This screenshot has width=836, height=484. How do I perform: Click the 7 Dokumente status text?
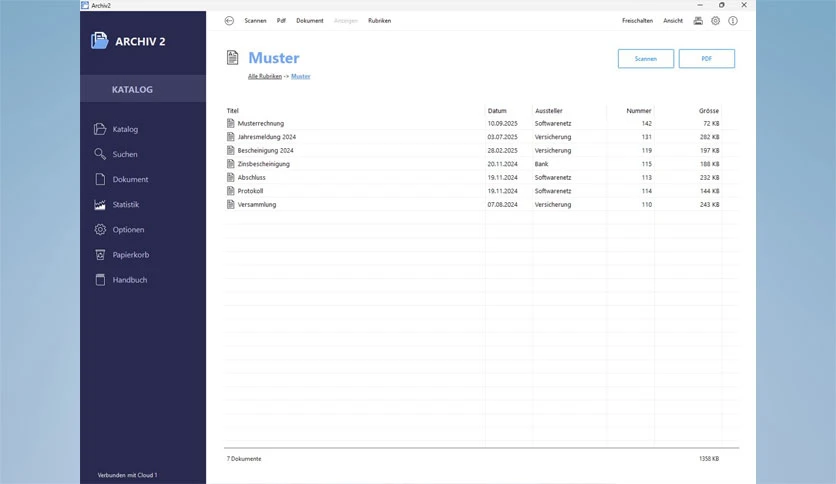pos(244,458)
